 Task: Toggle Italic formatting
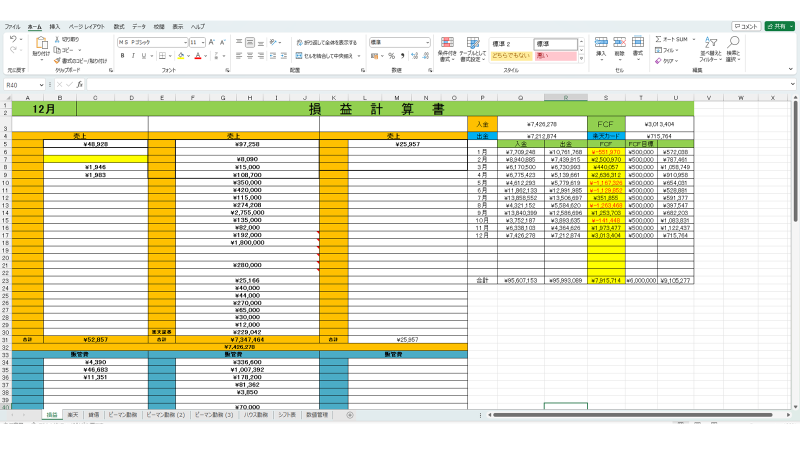pyautogui.click(x=133, y=56)
